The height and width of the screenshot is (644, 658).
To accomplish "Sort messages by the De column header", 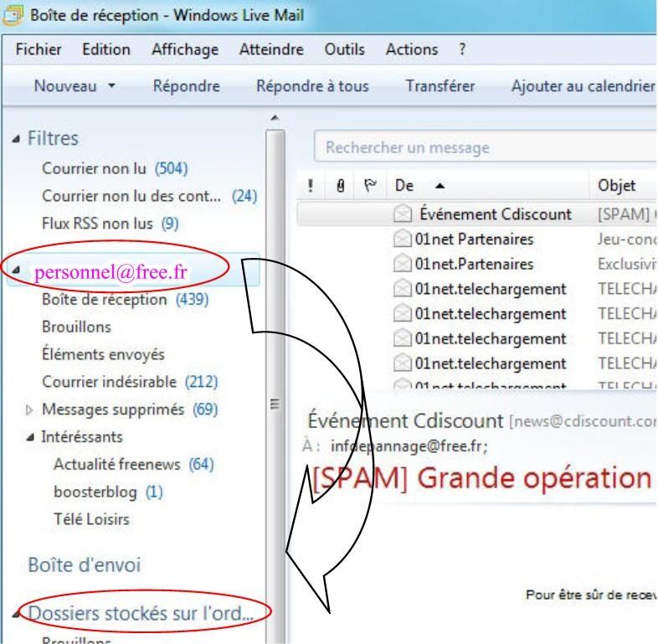I will tap(405, 186).
